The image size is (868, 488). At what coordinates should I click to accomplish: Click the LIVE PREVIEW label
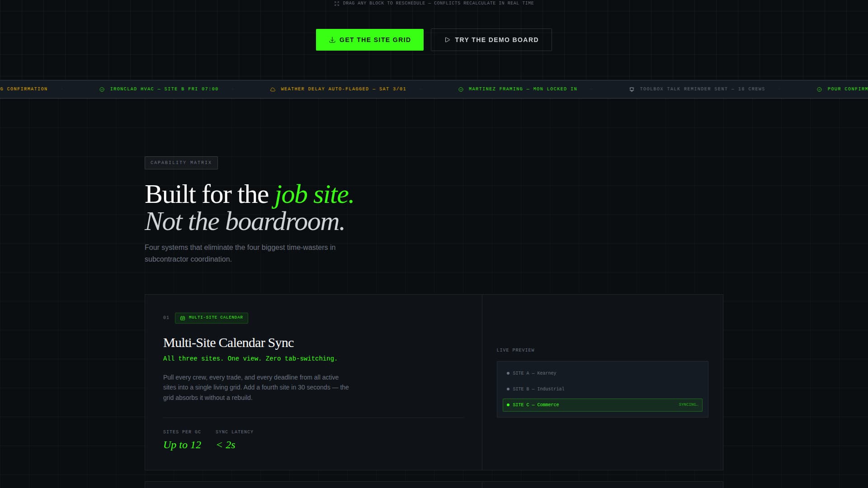coord(515,350)
